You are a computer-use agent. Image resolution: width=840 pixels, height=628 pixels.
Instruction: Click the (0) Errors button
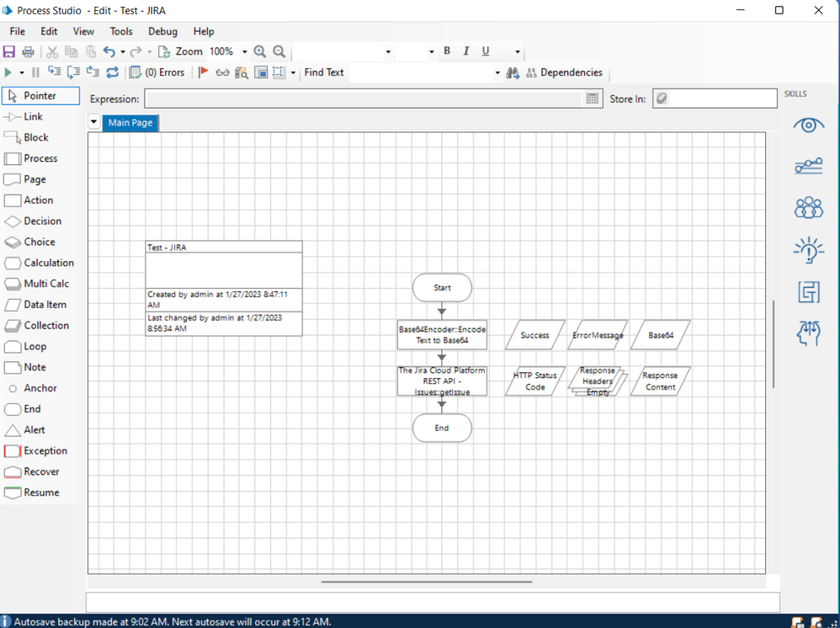(157, 73)
